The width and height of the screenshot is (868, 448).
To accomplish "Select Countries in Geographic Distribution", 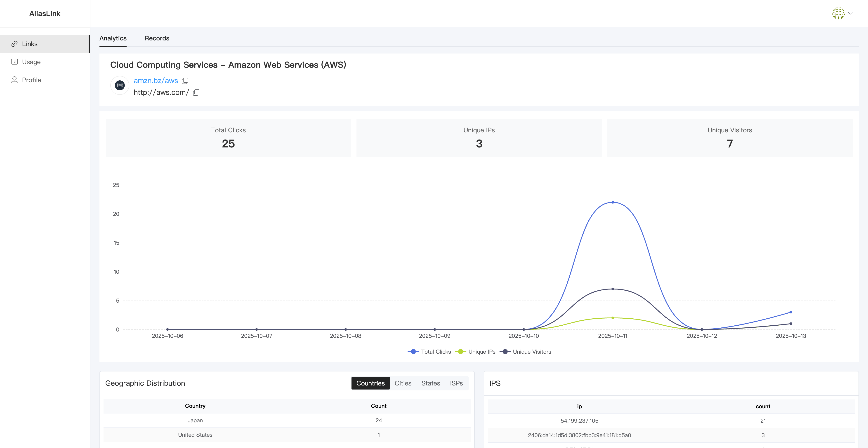I will tap(370, 383).
